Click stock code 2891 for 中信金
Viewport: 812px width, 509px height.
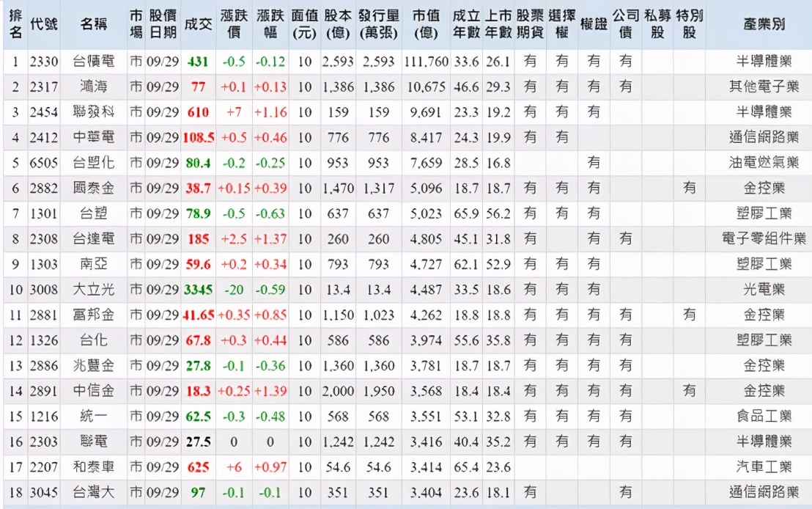point(43,391)
